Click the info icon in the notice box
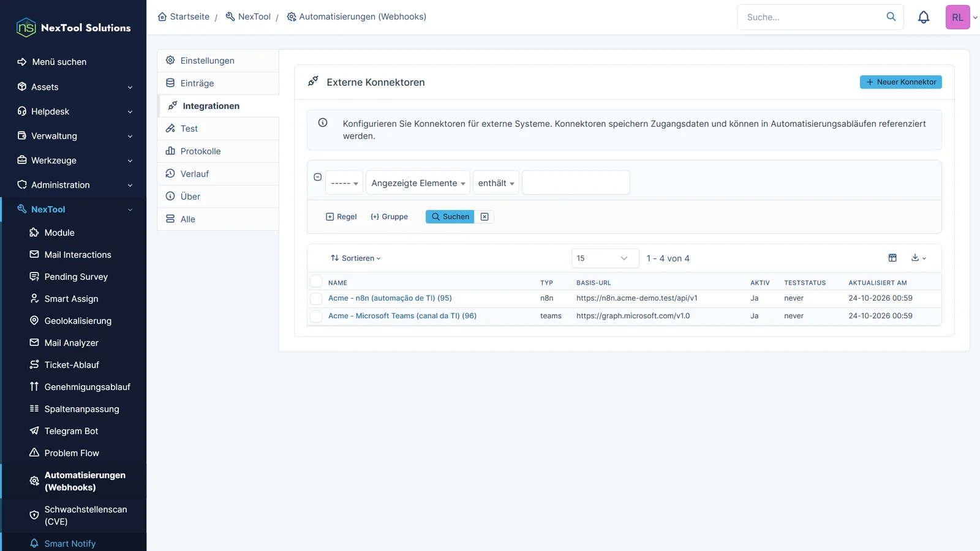Screen dimensions: 980x551 [x=323, y=122]
